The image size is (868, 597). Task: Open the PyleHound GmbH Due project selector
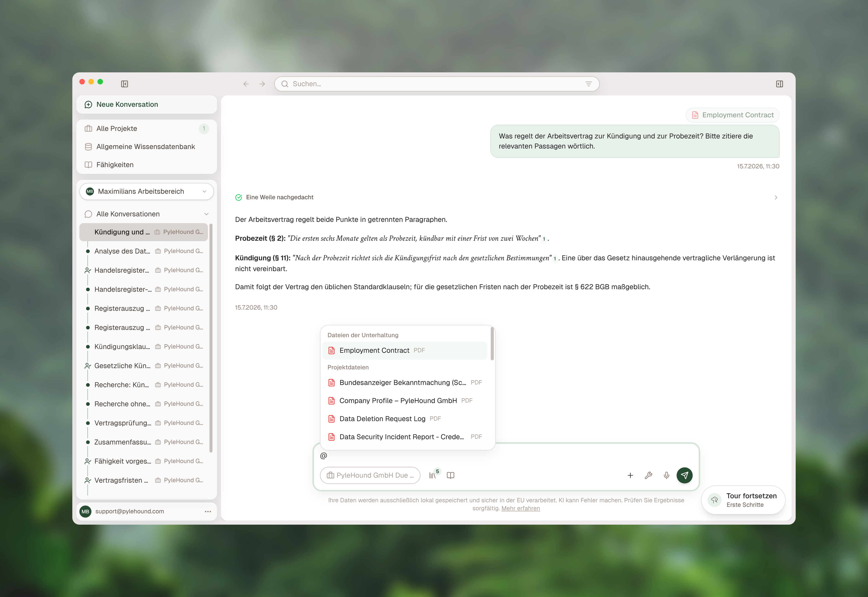click(x=370, y=475)
